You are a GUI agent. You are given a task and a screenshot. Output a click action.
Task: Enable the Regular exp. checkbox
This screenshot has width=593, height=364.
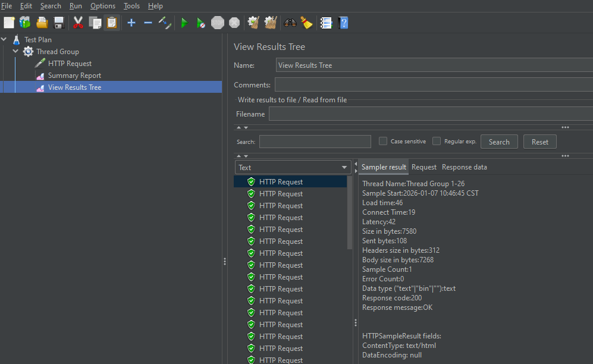(x=437, y=141)
